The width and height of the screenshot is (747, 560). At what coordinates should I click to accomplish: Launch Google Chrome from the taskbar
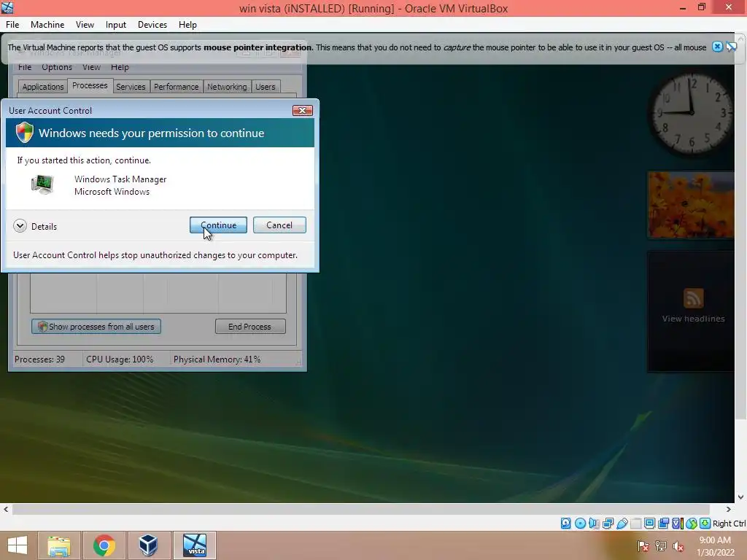coord(104,545)
